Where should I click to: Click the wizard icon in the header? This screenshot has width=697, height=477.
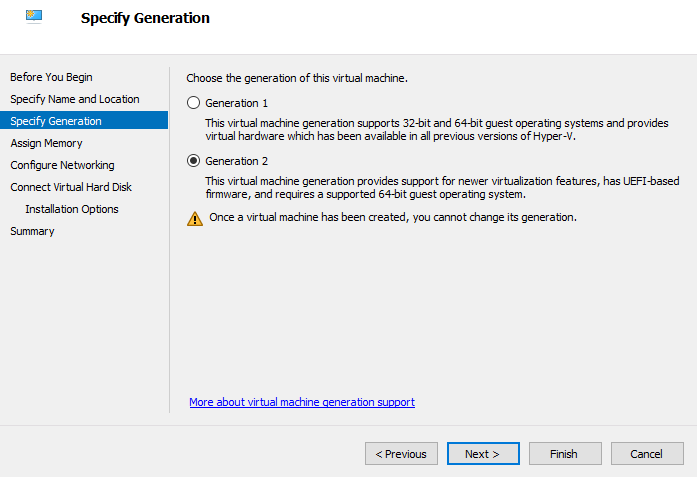pyautogui.click(x=34, y=16)
